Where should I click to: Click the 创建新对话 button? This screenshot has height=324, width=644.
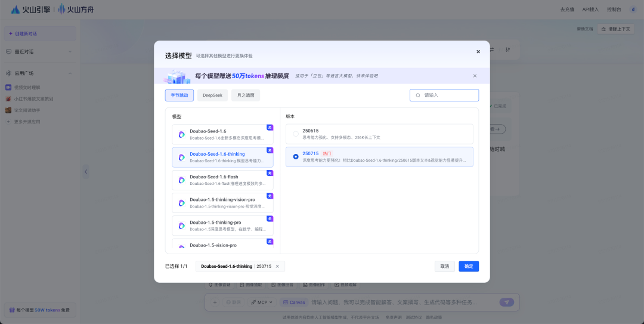point(40,34)
